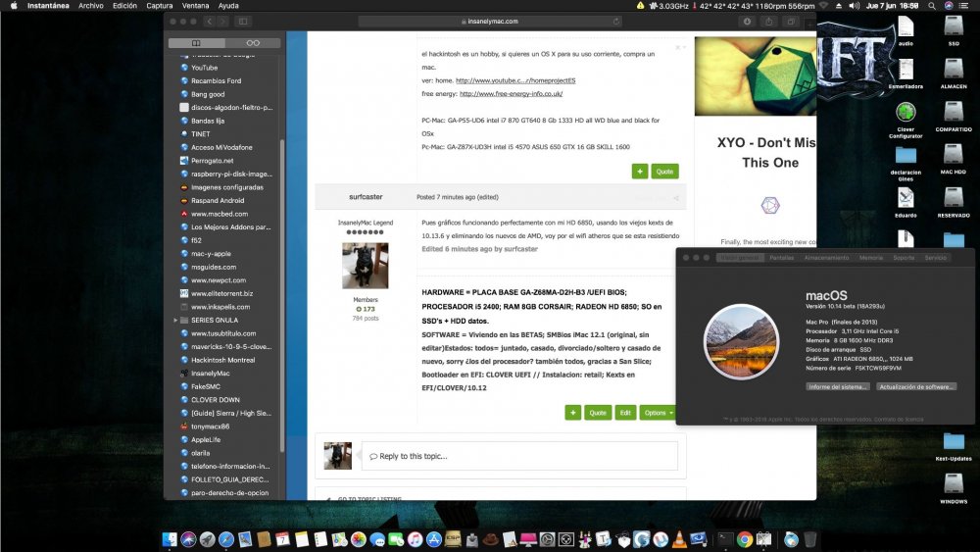Open the Captura menu
Viewport: 980px width, 552px height.
coord(160,6)
